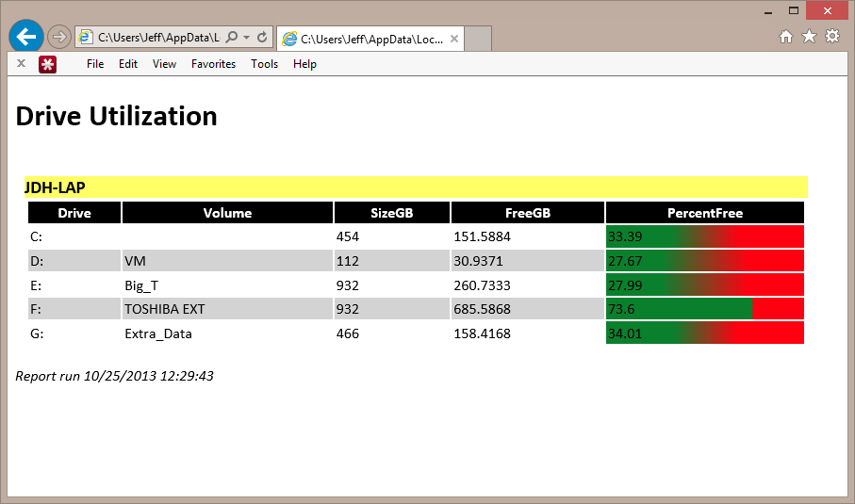Click the VM volume cell

(227, 261)
